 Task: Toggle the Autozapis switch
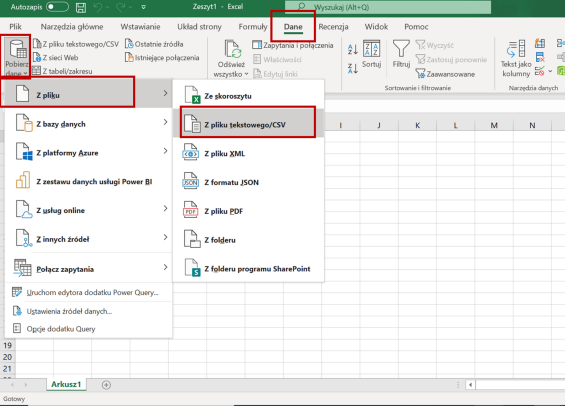[57, 7]
